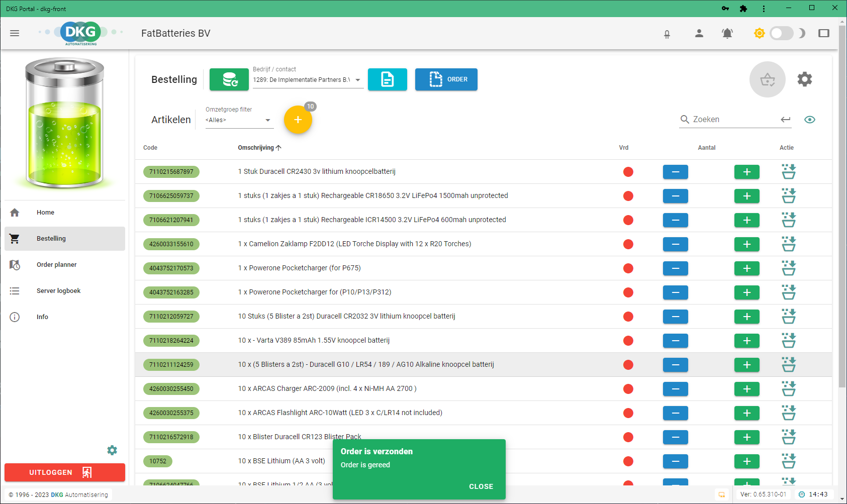Increase quantity for Duracell CR2032 row

pos(747,317)
